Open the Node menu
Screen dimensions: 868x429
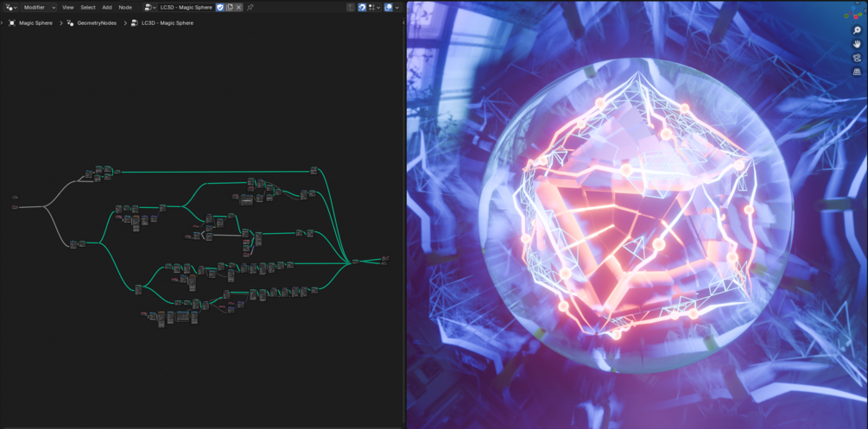pyautogui.click(x=125, y=7)
